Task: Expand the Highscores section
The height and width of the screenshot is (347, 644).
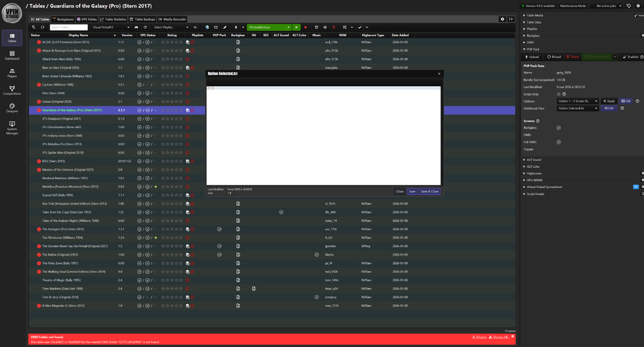Action: click(533, 173)
